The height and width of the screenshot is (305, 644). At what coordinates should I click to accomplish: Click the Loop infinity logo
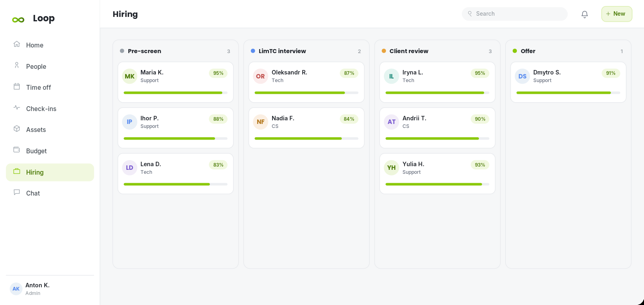[x=18, y=20]
